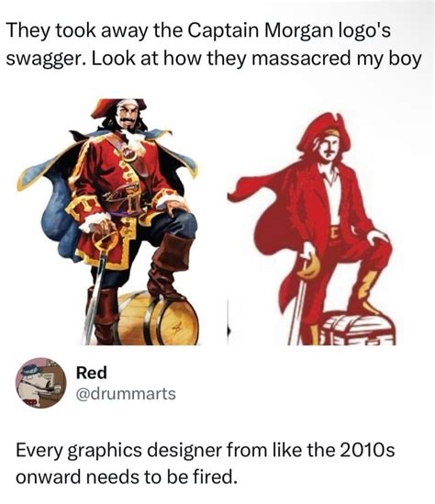Click the new captain's yellow sword guard
Viewport: 435px width, 504px height.
point(309,267)
